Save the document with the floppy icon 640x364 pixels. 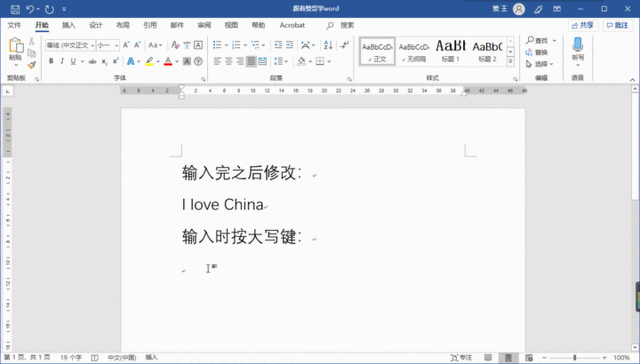(x=15, y=9)
